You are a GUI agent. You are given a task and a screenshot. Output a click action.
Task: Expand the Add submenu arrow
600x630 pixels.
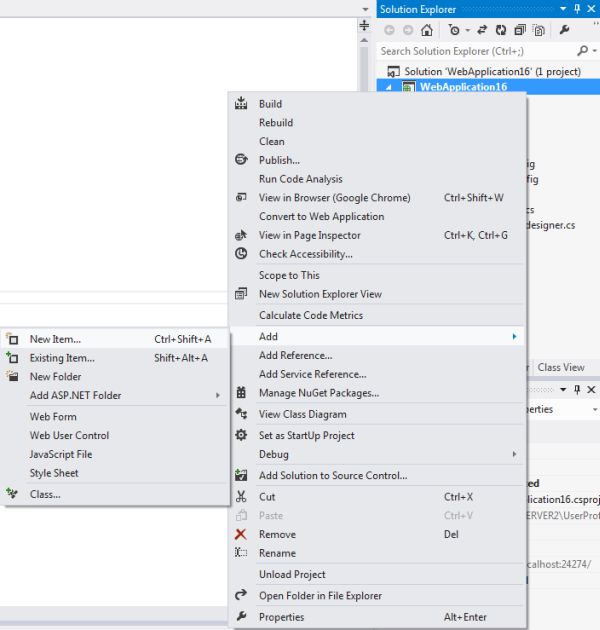pyautogui.click(x=514, y=337)
